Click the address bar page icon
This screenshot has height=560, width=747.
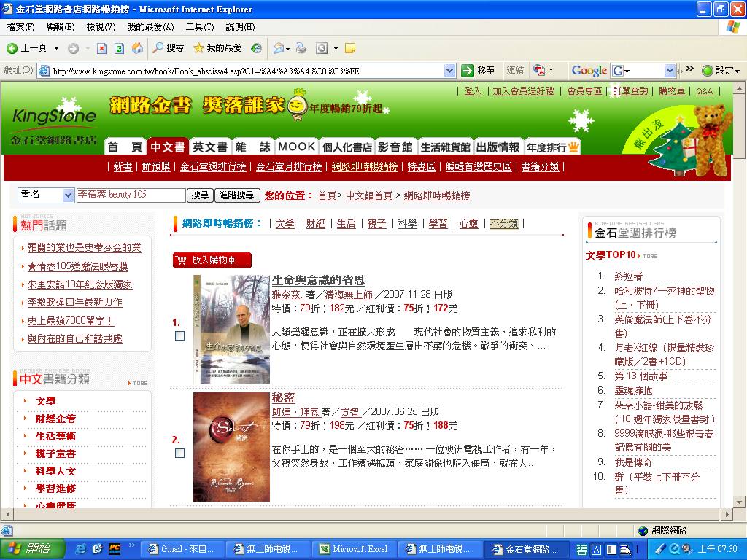point(44,71)
